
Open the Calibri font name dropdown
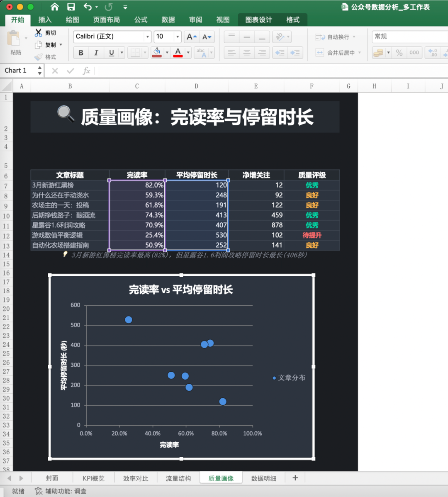click(147, 37)
